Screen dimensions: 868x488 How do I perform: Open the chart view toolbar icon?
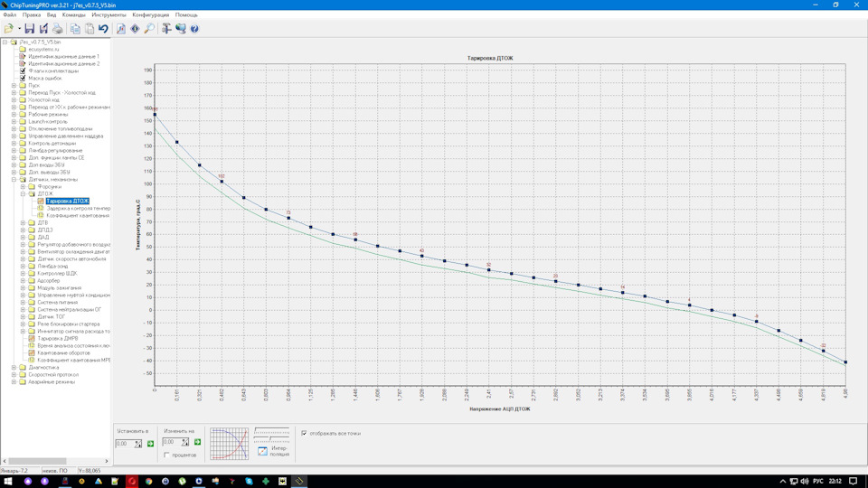[121, 29]
